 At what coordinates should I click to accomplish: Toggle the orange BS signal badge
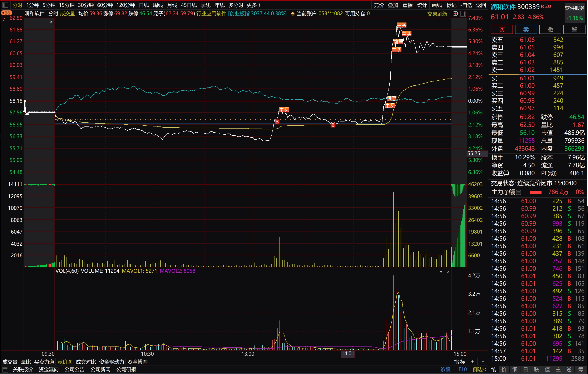pos(6,13)
